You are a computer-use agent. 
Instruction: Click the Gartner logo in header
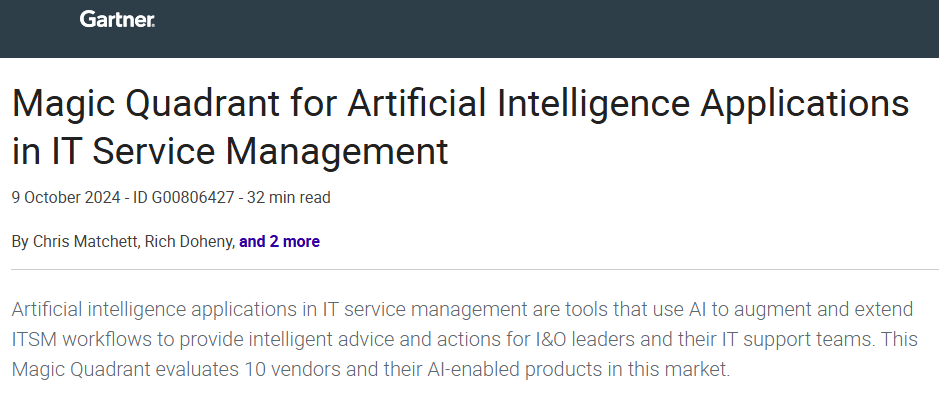click(x=117, y=19)
